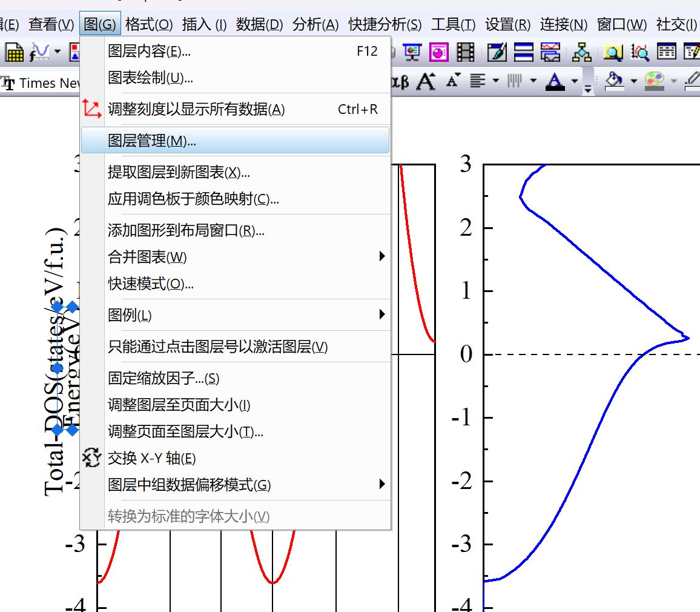Click the Total-DOS(states/eV/f.u.) axis title

click(54, 362)
